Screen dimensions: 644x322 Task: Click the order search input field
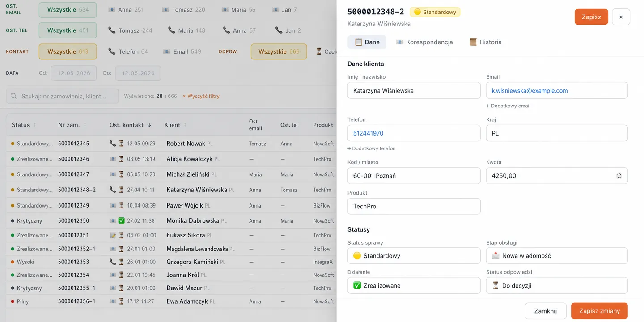tap(63, 96)
